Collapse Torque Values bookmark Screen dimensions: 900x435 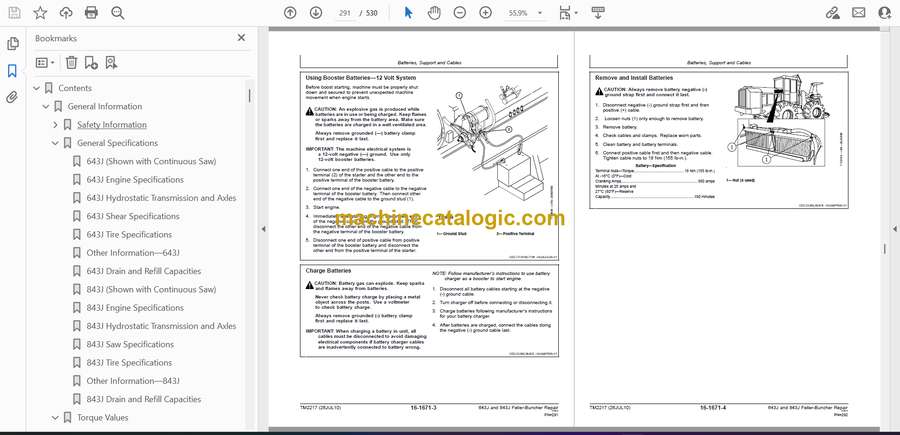coord(55,418)
